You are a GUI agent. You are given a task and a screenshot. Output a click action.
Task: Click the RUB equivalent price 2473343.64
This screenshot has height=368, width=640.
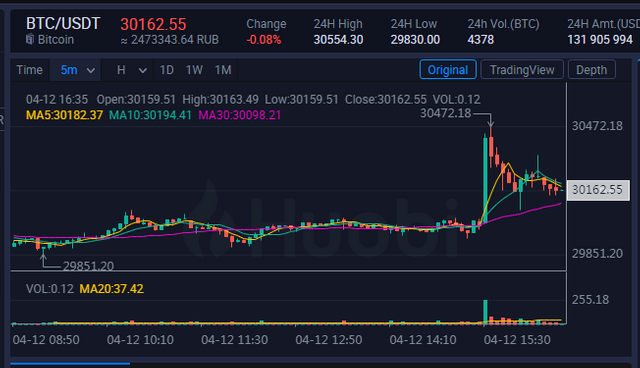click(170, 40)
